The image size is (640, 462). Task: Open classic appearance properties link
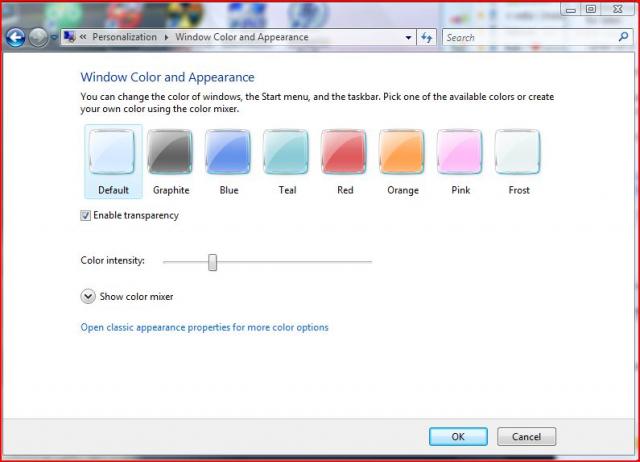click(x=204, y=327)
